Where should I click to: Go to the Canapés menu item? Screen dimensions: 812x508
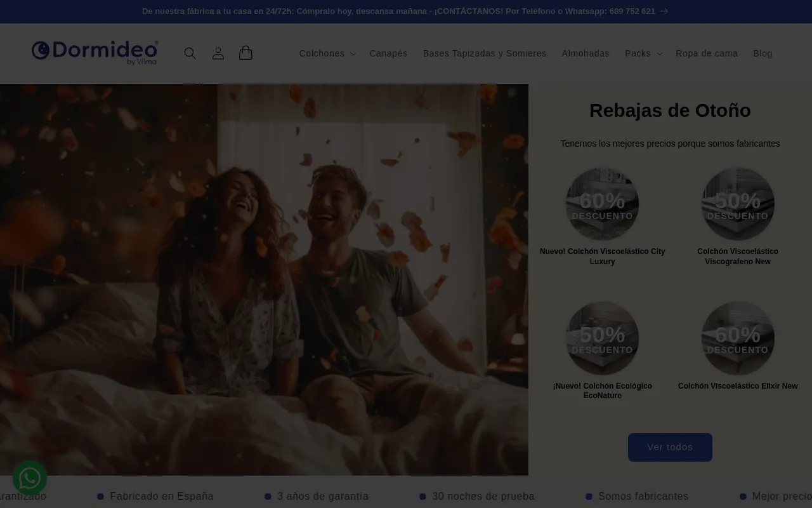(388, 54)
